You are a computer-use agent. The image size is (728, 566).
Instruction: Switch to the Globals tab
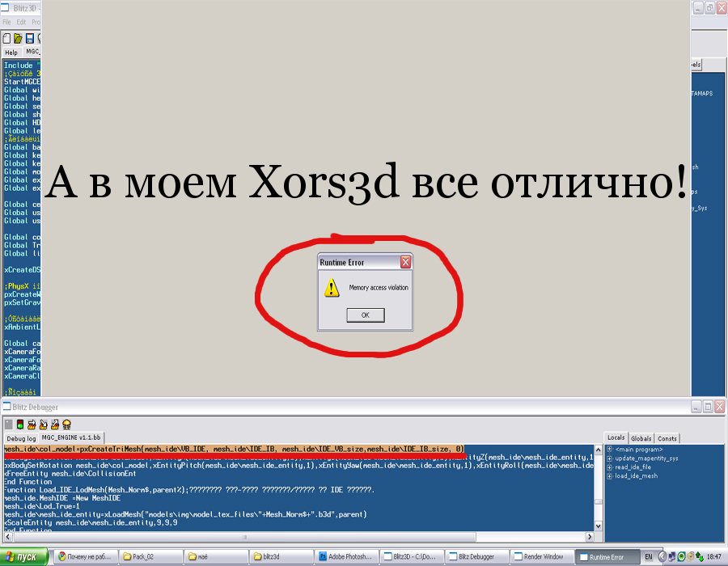[641, 438]
